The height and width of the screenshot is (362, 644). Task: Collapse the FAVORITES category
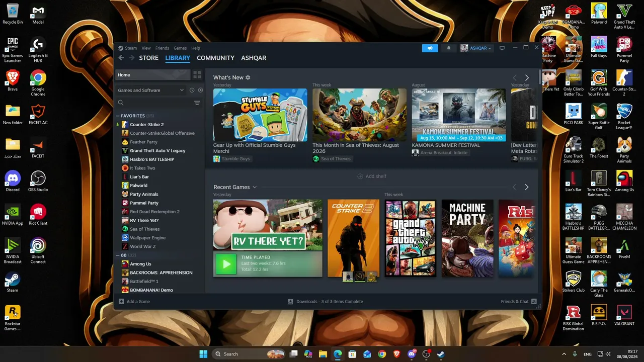tap(118, 116)
